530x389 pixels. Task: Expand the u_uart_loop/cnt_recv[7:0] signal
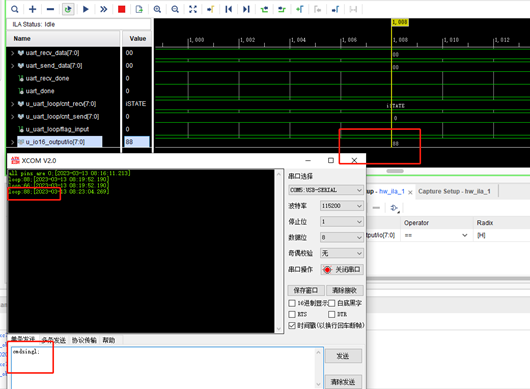point(13,104)
